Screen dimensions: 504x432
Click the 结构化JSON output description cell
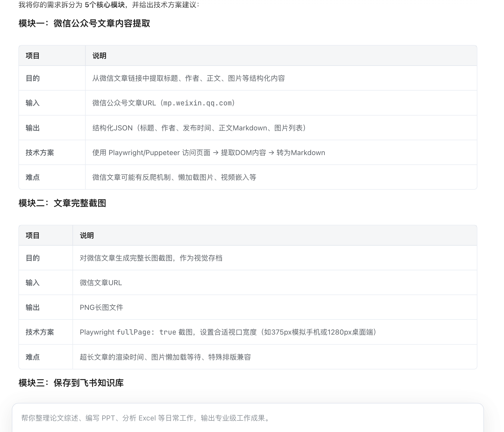(x=199, y=128)
